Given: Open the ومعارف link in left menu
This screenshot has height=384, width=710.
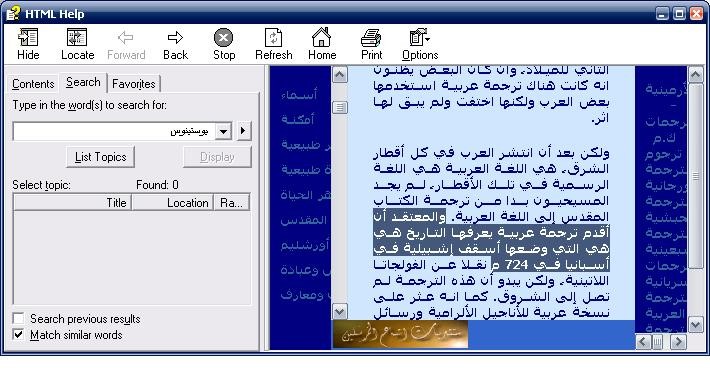Looking at the screenshot, I should (x=302, y=295).
